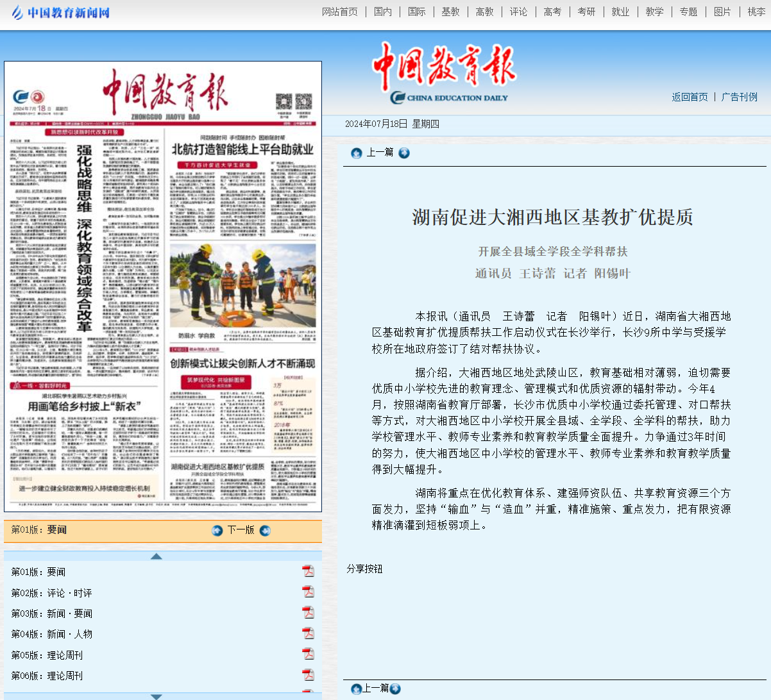Open 创新模式让拔尖创新人才不断涌现 article on the page image
The image size is (771, 700).
coord(242,363)
